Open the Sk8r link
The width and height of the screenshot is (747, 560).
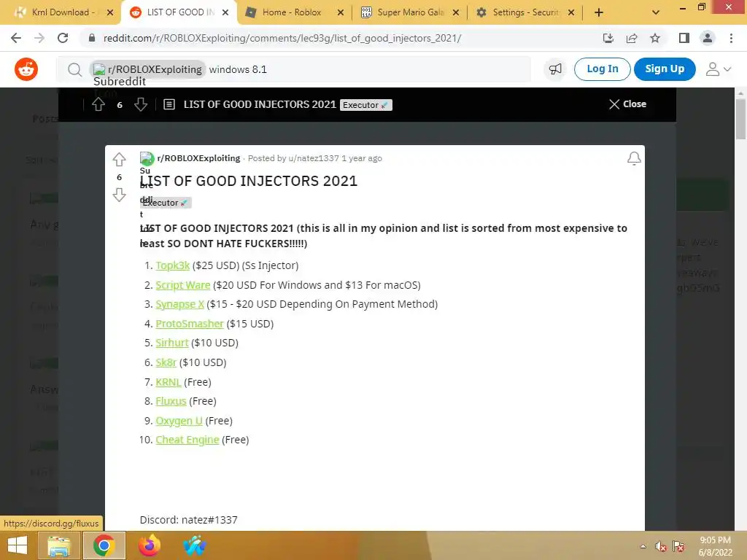(166, 362)
